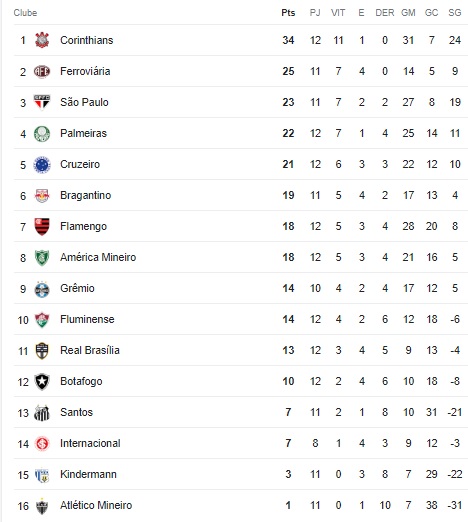Click the Ferroviária club crest

coord(42,71)
